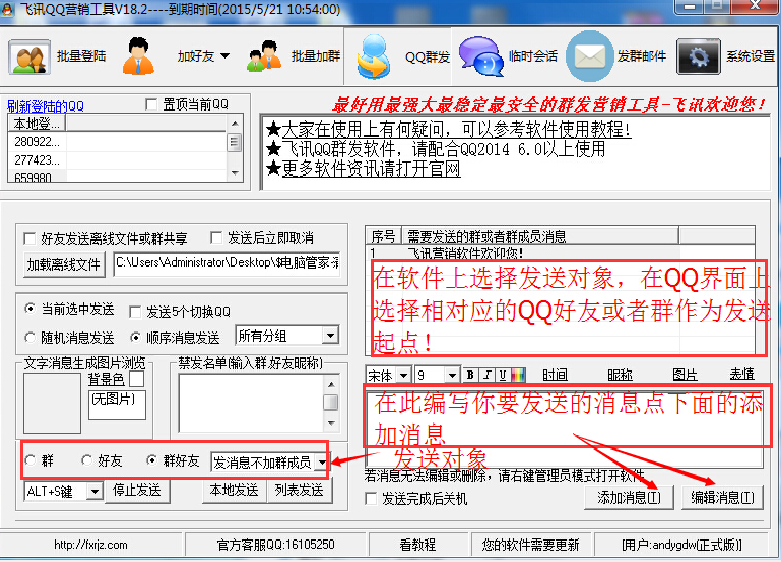Enable 置顶当前QQ checkbox

coord(150,104)
